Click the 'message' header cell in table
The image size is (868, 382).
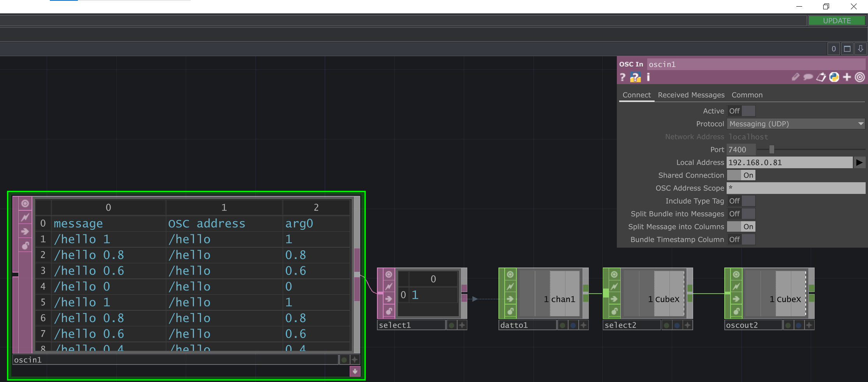109,224
